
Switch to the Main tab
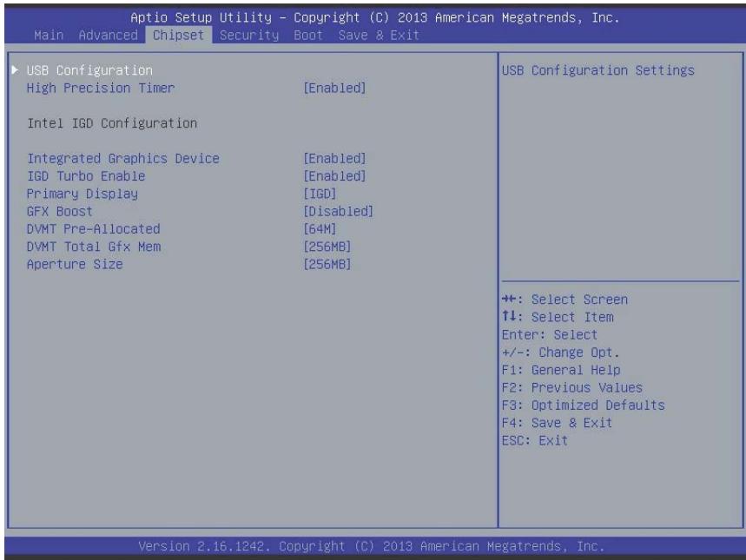[49, 36]
